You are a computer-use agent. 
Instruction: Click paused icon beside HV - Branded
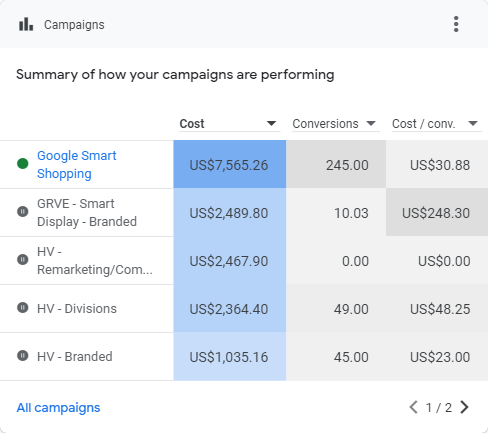coord(23,355)
